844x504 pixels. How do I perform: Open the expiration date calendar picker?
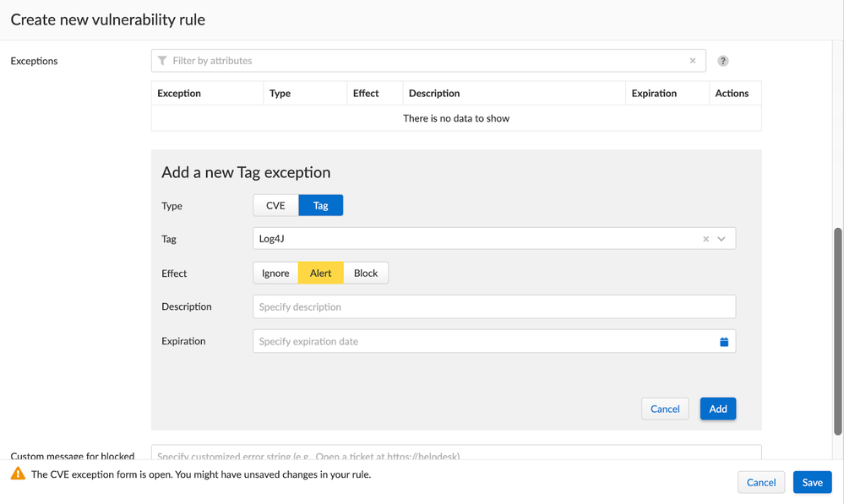(x=724, y=342)
